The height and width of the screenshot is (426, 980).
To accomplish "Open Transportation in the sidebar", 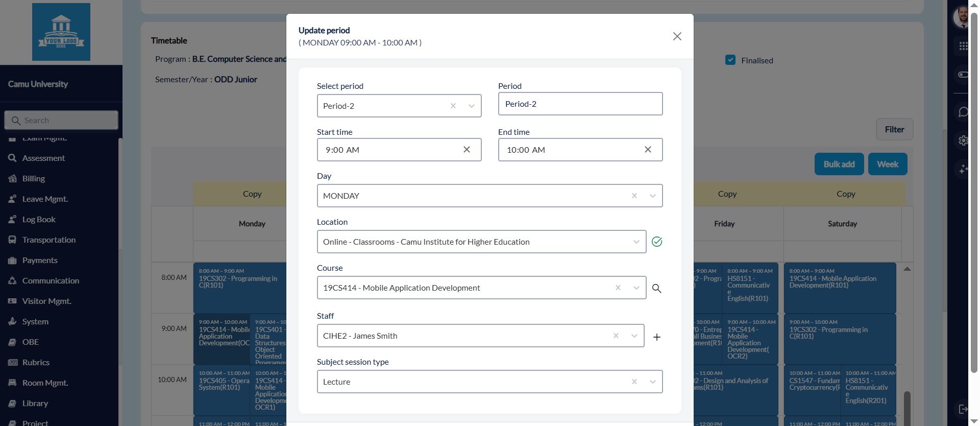I will point(49,240).
